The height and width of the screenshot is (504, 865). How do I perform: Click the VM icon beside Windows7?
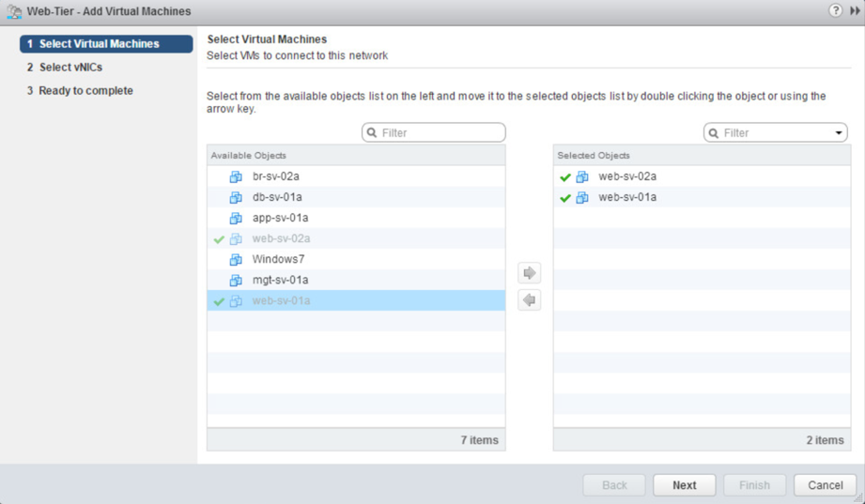236,259
